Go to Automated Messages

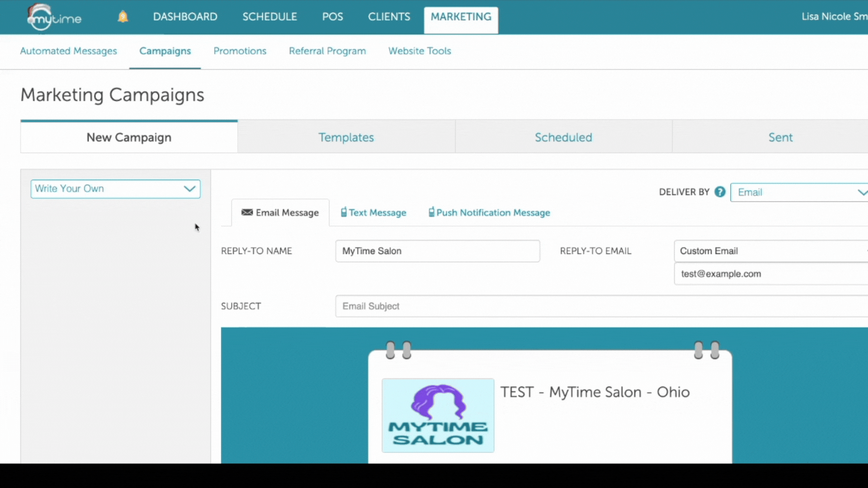[68, 51]
